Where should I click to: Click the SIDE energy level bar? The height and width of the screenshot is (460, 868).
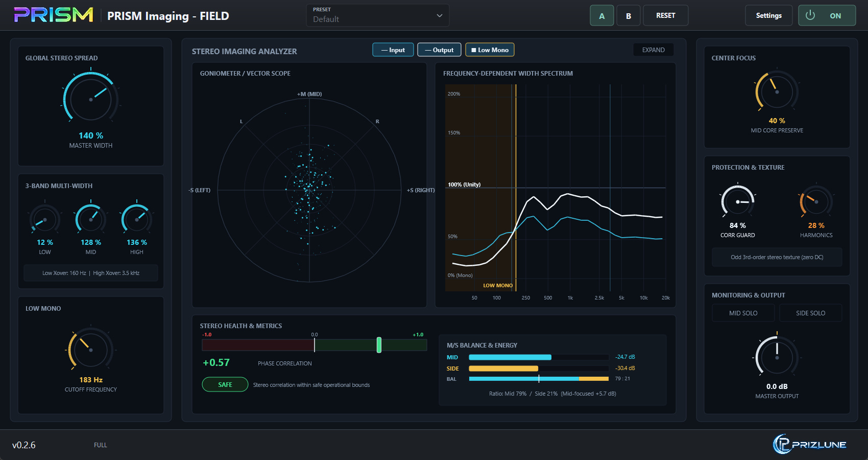[x=539, y=369]
